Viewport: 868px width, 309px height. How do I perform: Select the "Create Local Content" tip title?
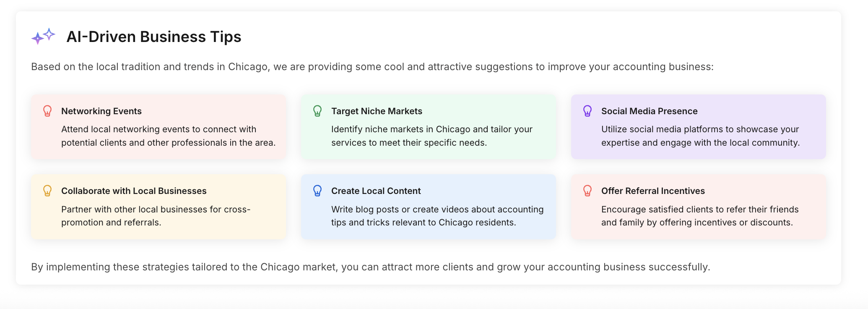(x=376, y=191)
